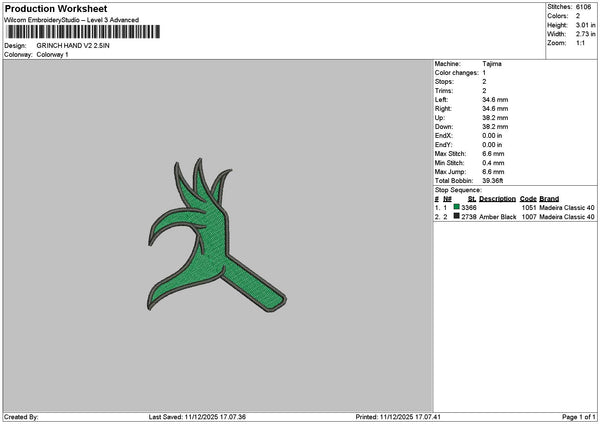
Task: Click the Height value '3.01 in'
Action: 585,25
